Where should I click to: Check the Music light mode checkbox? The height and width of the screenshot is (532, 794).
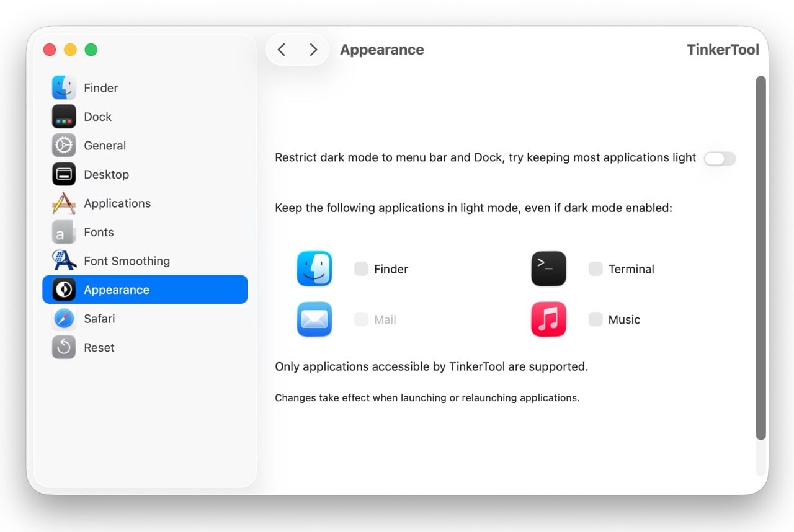click(595, 319)
